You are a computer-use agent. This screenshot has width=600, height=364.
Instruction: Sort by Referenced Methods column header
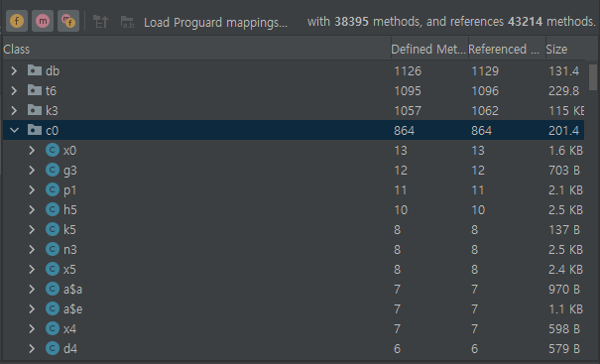pyautogui.click(x=507, y=49)
